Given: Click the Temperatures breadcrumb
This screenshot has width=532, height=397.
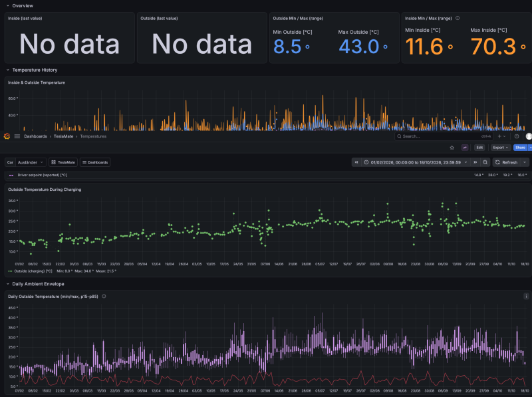Looking at the screenshot, I should [x=93, y=136].
